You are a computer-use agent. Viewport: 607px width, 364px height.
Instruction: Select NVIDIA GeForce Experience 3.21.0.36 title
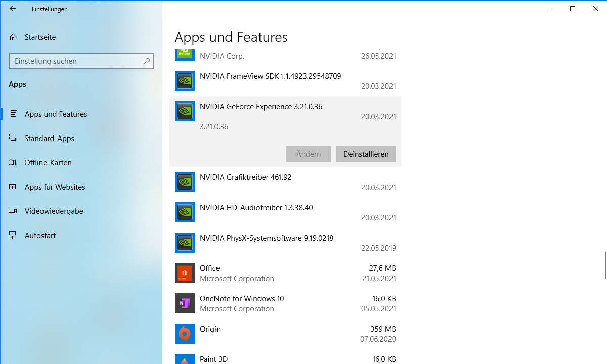pyautogui.click(x=261, y=107)
